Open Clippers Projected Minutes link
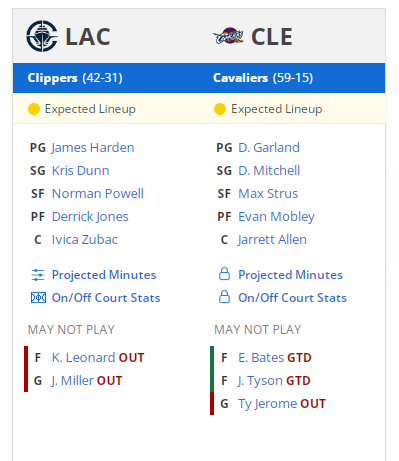This screenshot has height=461, width=399. (x=104, y=275)
